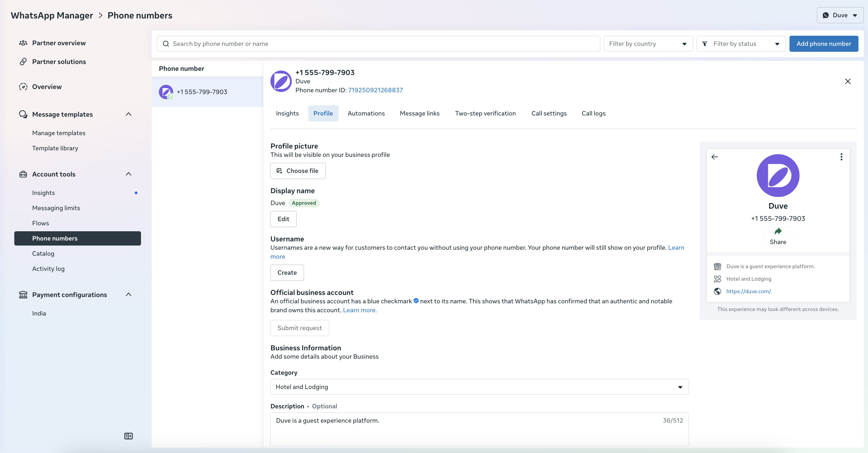Select Phone numbers in sidebar
This screenshot has width=868, height=453.
tap(78, 238)
